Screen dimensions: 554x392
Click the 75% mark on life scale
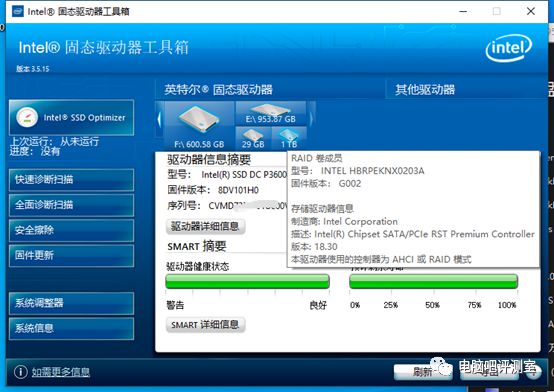[475, 305]
